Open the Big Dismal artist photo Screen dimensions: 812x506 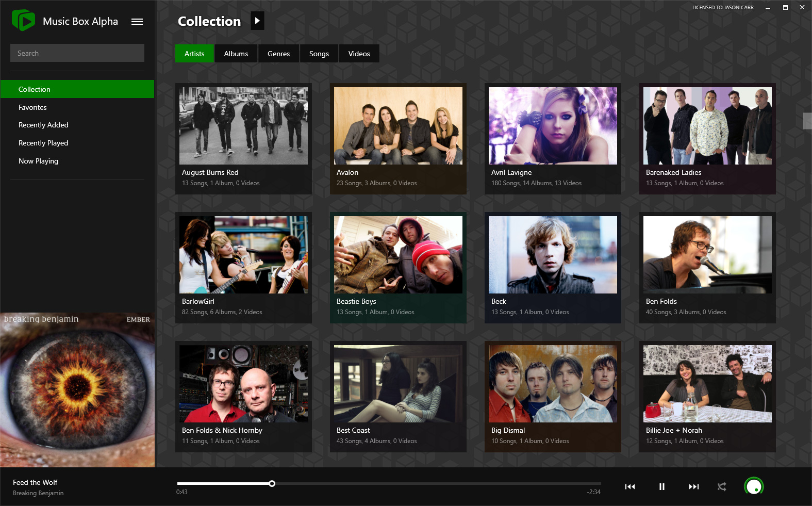pos(553,384)
